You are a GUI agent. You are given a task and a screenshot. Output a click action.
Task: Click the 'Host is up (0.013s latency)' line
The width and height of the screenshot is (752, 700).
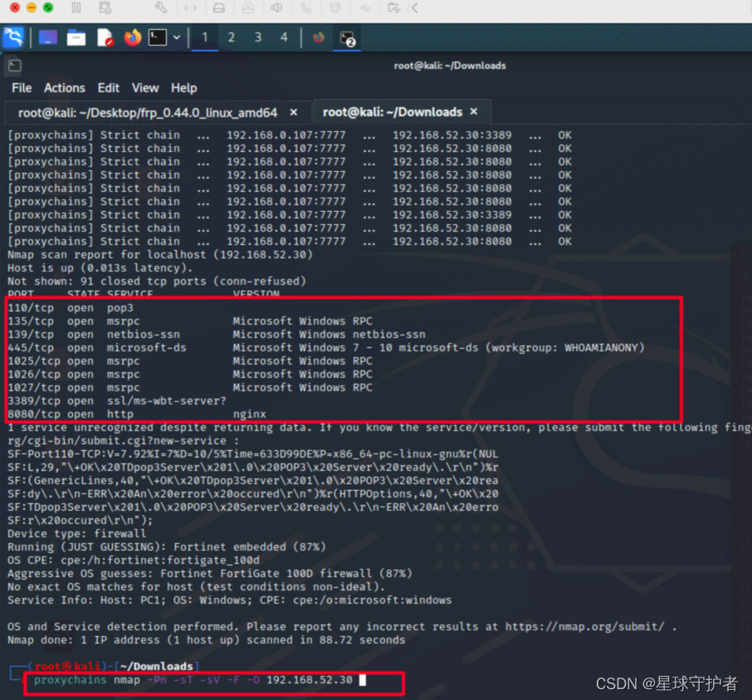(100, 267)
